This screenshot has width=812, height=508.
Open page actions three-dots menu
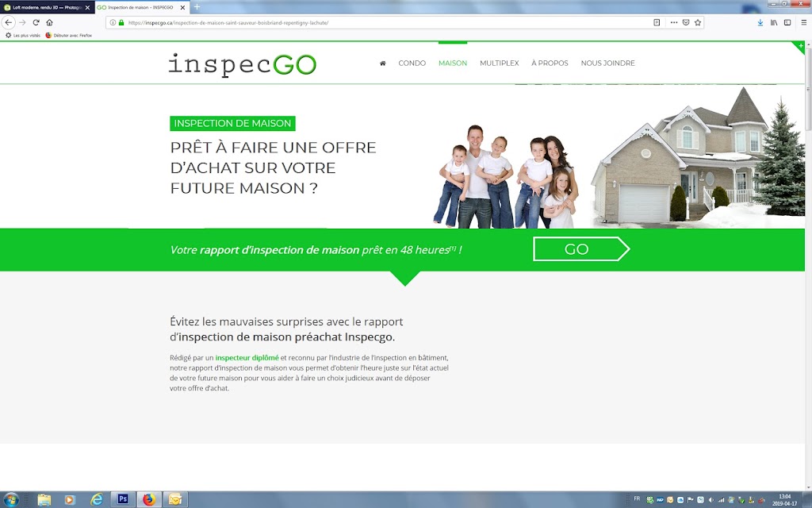674,22
